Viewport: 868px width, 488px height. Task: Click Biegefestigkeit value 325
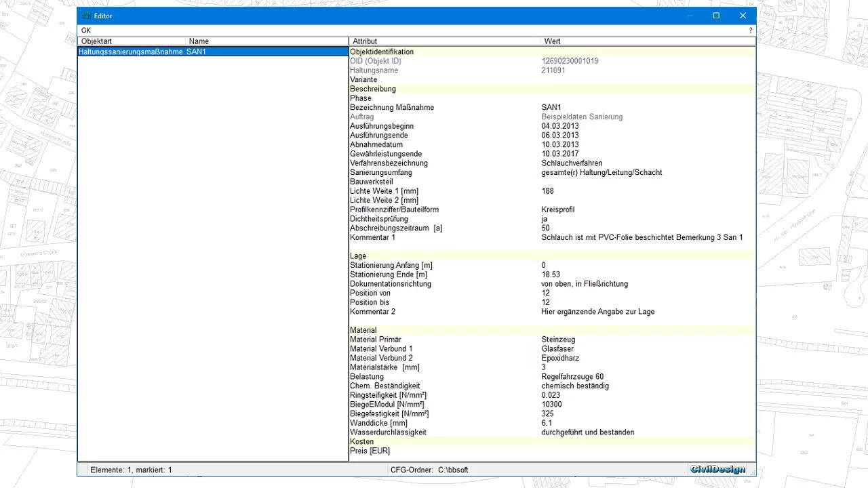[548, 414]
